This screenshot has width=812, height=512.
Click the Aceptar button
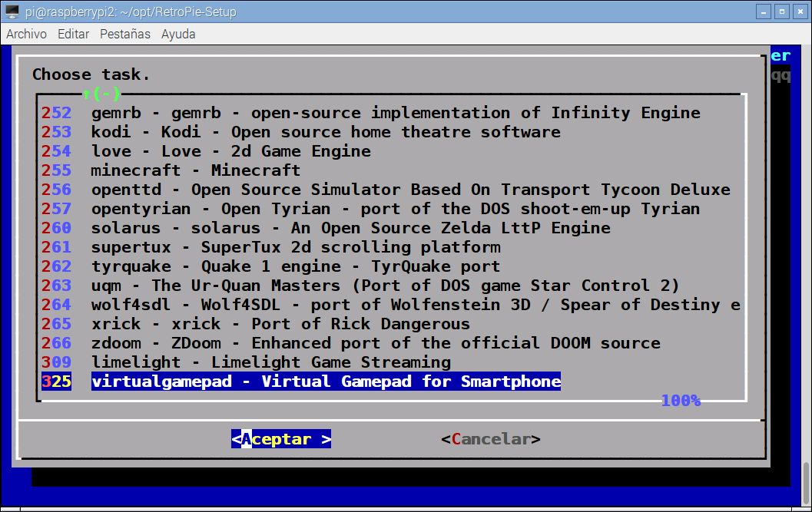coord(280,439)
